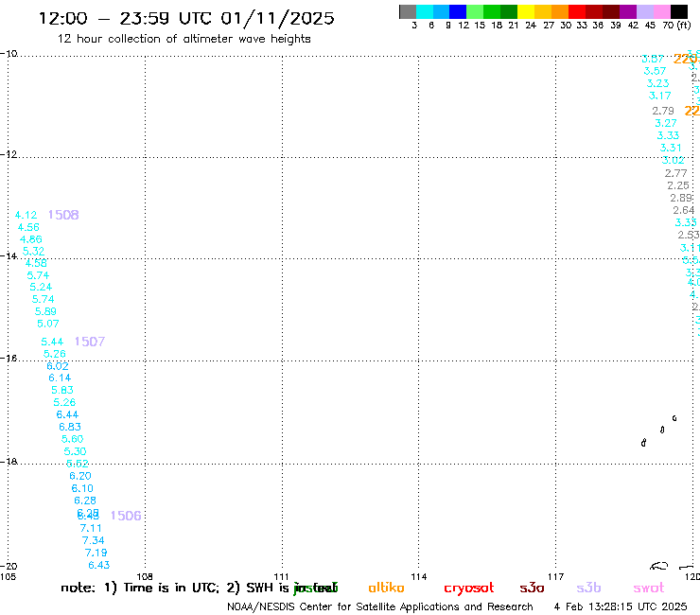This screenshot has width=700, height=615.
Task: Click the purple 42 ft legend swatch
Action: point(628,11)
